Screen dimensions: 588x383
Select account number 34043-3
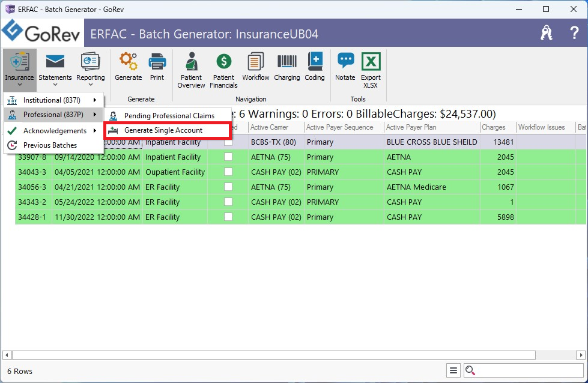click(34, 172)
